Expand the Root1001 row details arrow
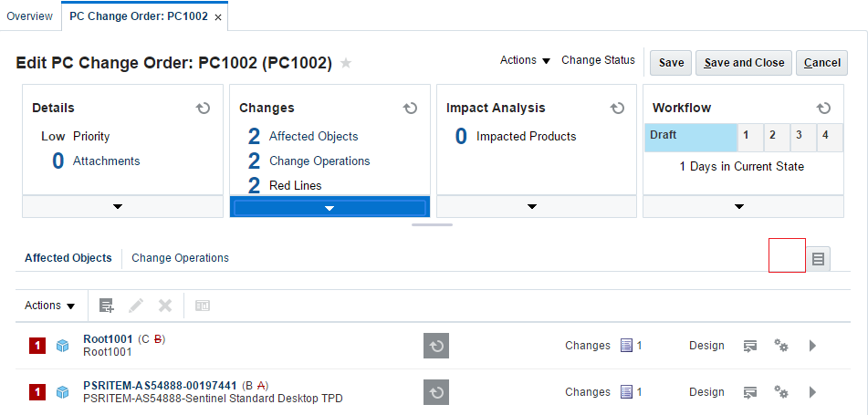 click(813, 346)
